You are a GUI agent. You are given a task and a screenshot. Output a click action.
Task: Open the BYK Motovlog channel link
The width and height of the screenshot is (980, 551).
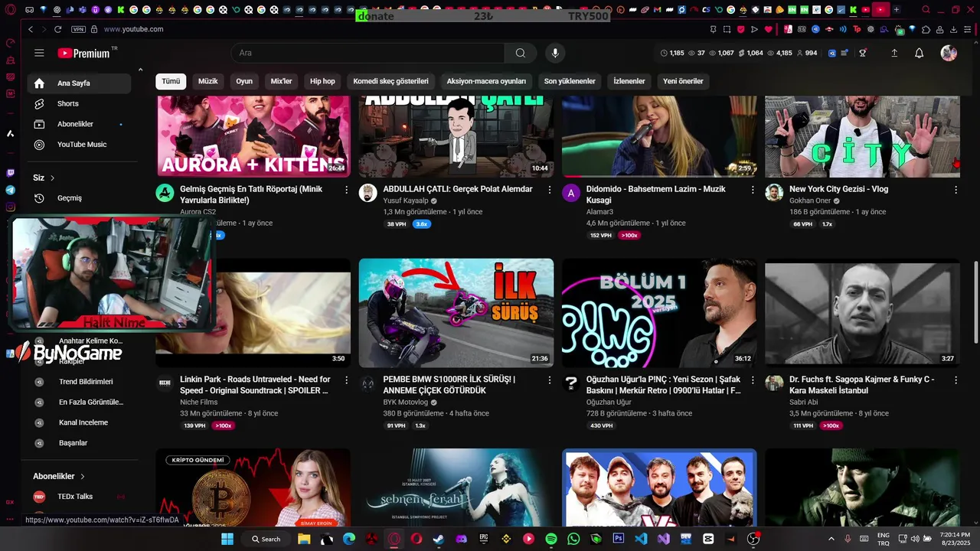coord(405,402)
